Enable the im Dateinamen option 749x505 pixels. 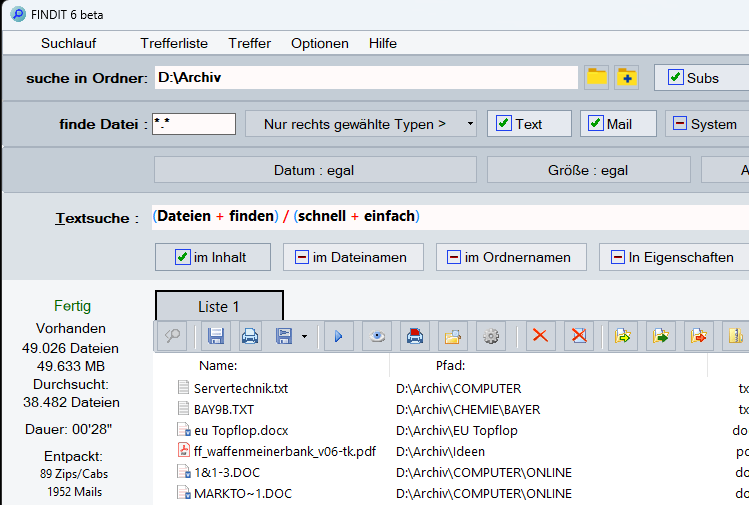click(301, 257)
